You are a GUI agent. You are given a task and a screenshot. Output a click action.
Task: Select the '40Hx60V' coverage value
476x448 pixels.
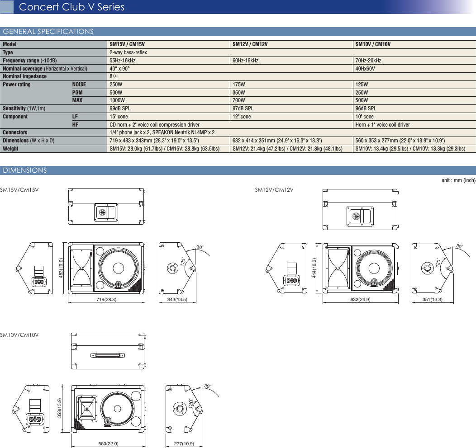pos(365,69)
